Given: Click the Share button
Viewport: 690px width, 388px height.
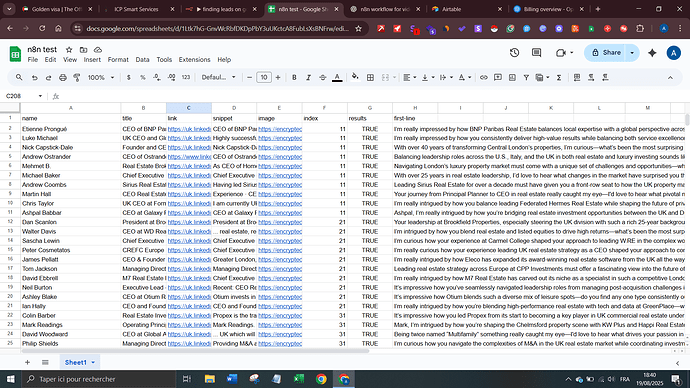Looking at the screenshot, I should point(606,53).
